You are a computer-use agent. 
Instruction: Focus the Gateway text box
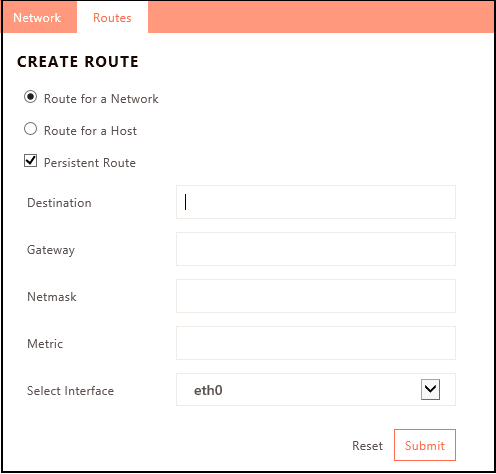316,249
